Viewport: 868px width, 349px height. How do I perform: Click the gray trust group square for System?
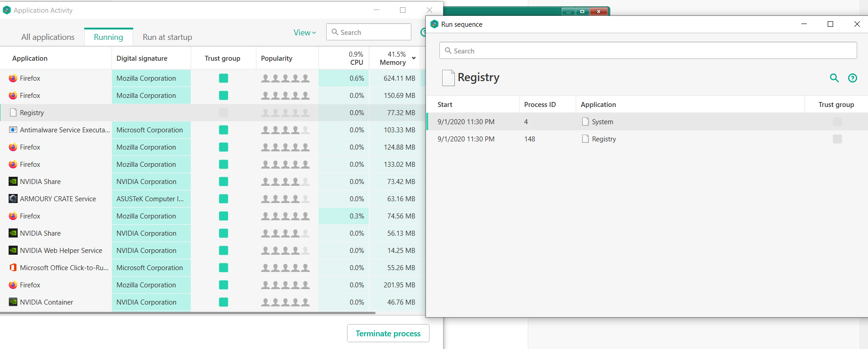(x=837, y=122)
